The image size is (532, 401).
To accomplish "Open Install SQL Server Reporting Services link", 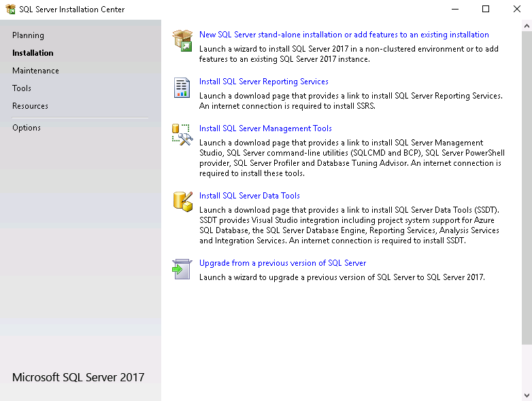I will [264, 82].
